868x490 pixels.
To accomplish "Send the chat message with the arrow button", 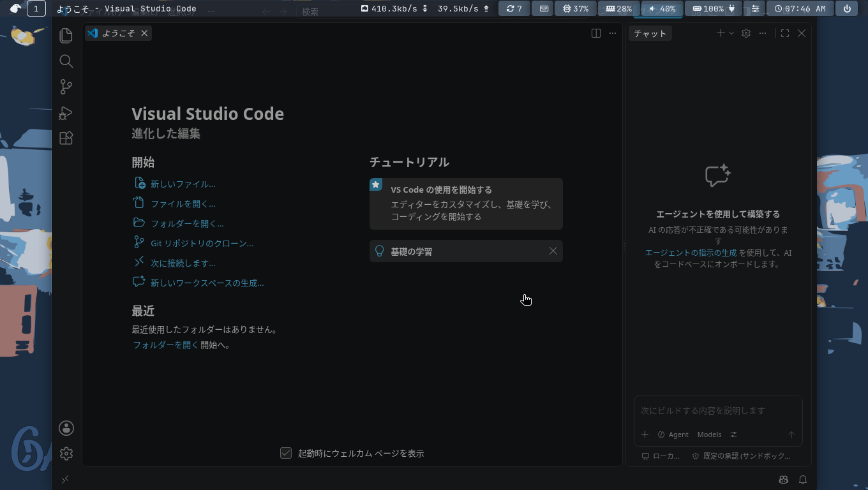I will pos(791,434).
